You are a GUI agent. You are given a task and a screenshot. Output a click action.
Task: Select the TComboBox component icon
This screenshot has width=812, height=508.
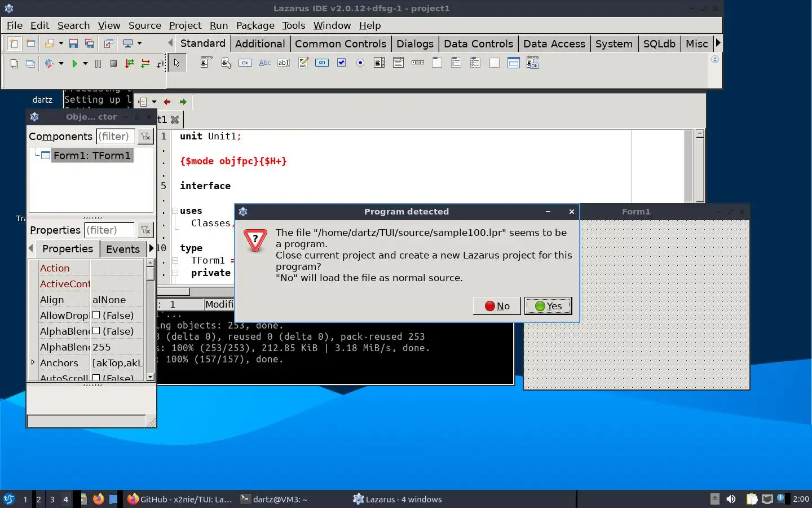(x=399, y=63)
